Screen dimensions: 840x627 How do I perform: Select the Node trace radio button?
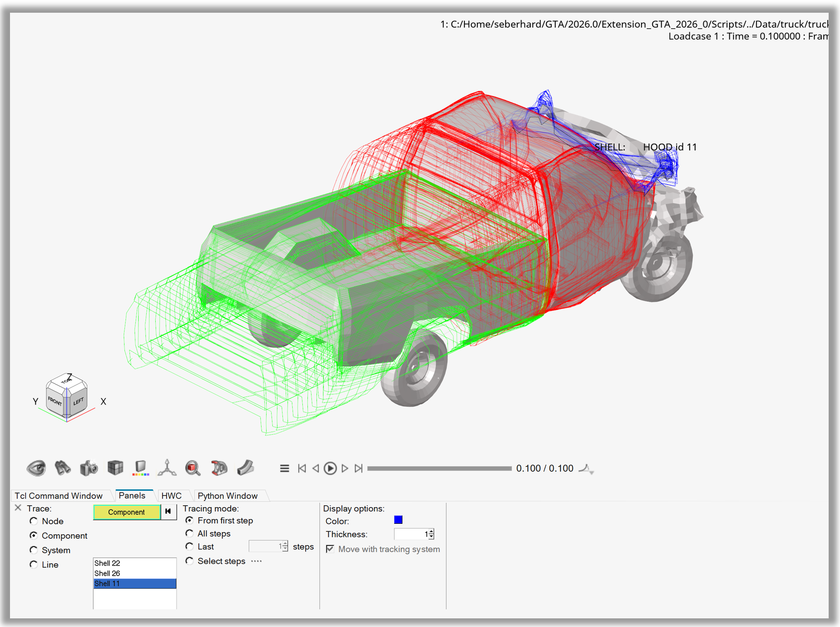(x=34, y=521)
